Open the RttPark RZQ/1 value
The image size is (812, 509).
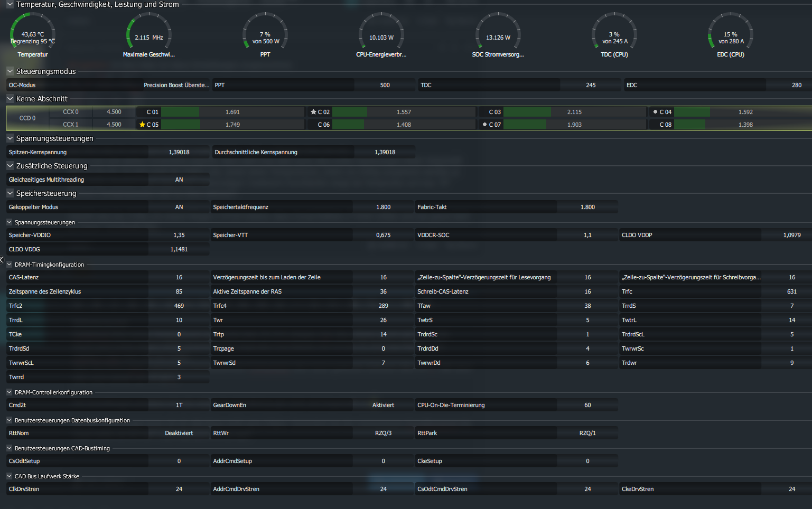pyautogui.click(x=587, y=433)
